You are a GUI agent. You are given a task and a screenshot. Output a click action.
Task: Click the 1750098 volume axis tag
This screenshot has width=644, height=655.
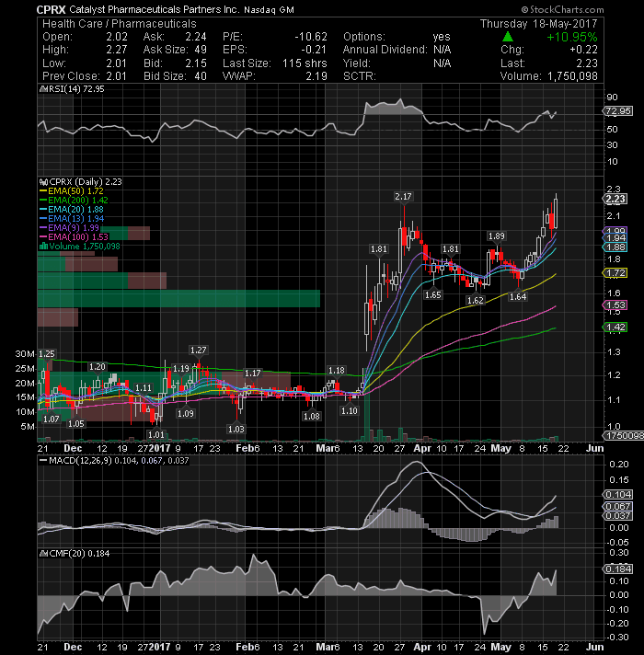tap(623, 436)
